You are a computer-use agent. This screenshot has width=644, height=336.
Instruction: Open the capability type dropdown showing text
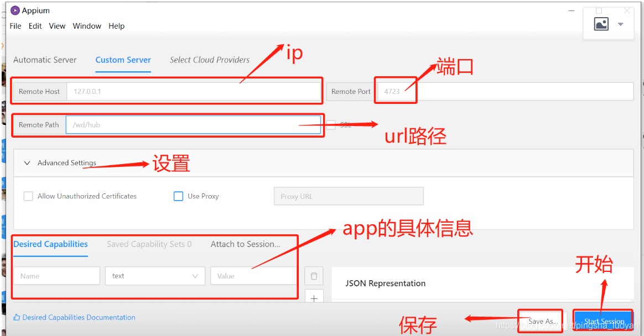155,276
